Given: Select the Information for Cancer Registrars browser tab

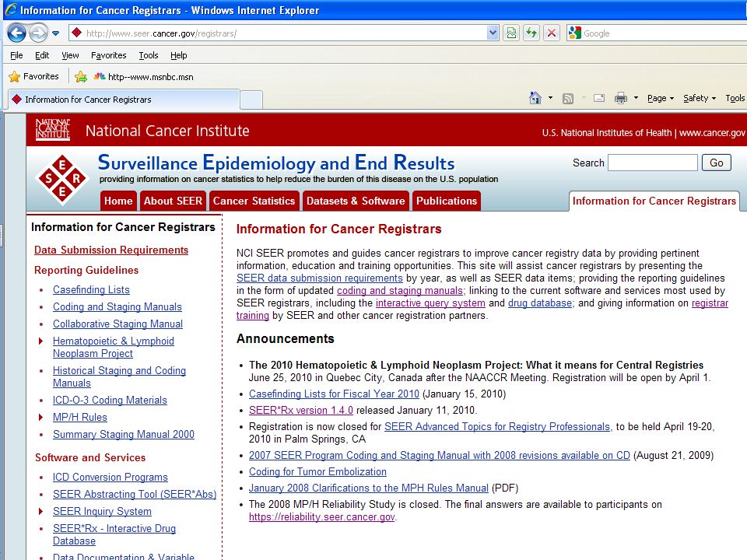Looking at the screenshot, I should [124, 100].
